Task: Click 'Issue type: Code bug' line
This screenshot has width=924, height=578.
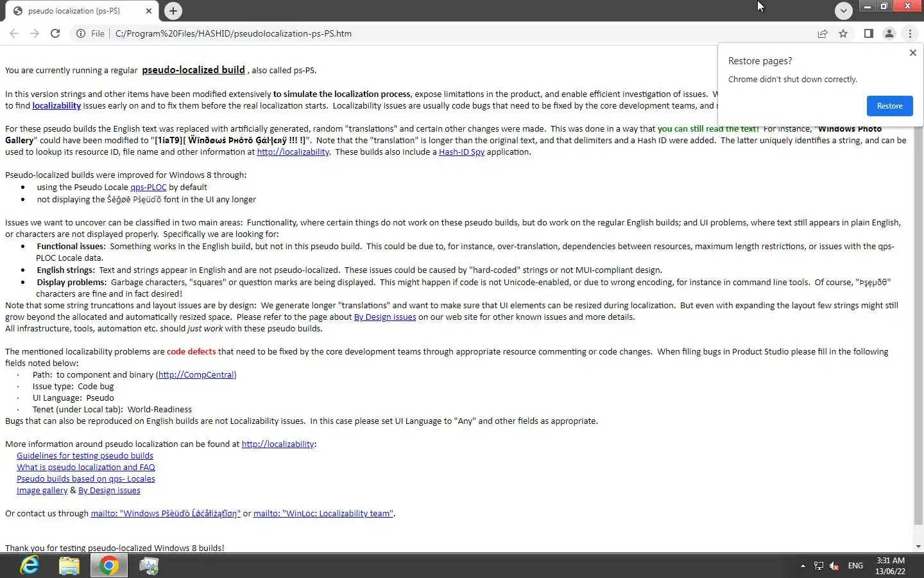Action: (73, 386)
